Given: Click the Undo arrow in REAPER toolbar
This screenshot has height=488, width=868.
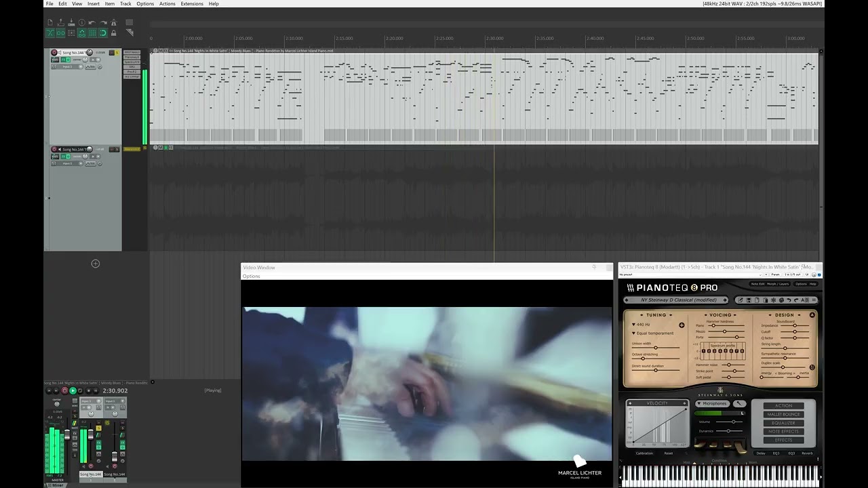Looking at the screenshot, I should point(92,22).
